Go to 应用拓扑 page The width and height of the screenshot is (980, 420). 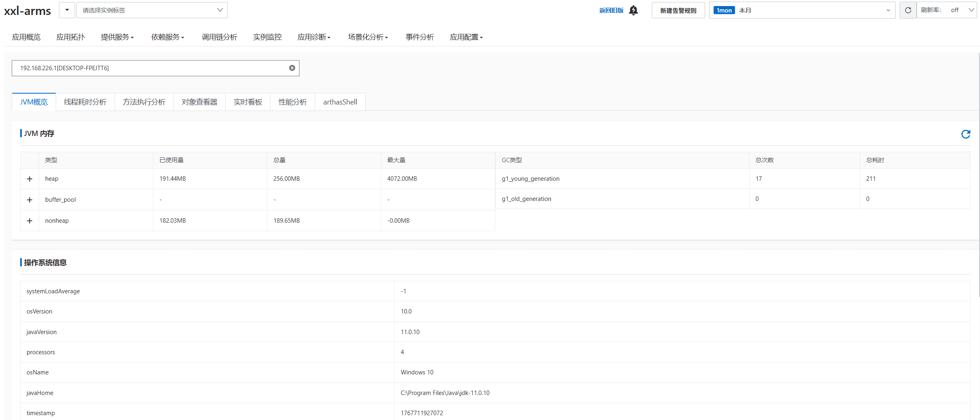pos(71,37)
